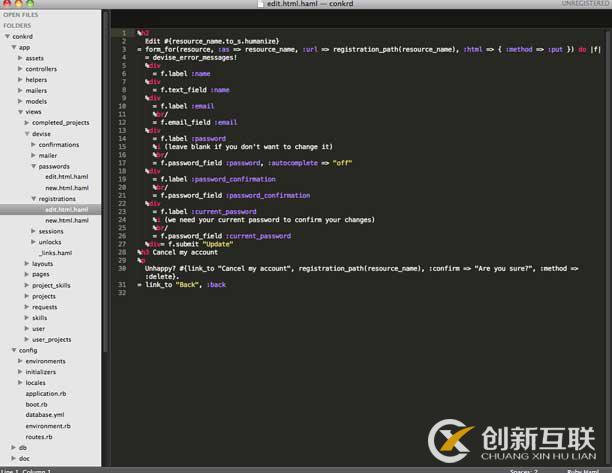Screen dimensions: 612x473
Task: Open the Ruby Haml syntax selector
Action: coord(582,471)
